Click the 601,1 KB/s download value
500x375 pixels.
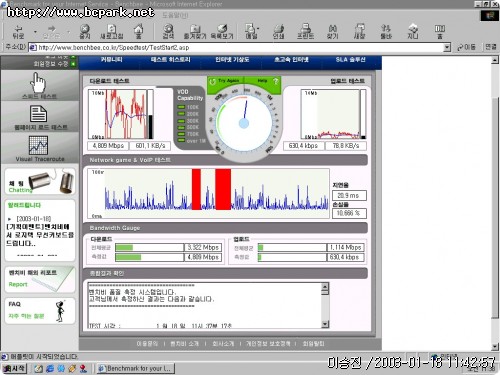(x=150, y=146)
